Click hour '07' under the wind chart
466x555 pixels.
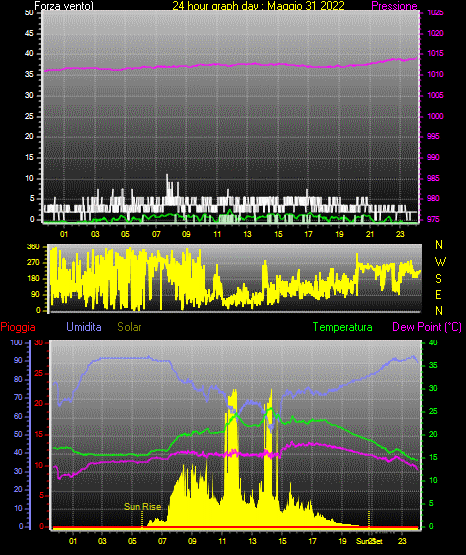click(x=156, y=234)
